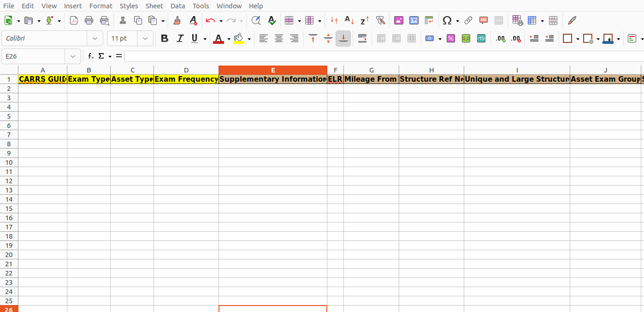The image size is (644, 312).
Task: Open the font size dropdown
Action: point(145,38)
